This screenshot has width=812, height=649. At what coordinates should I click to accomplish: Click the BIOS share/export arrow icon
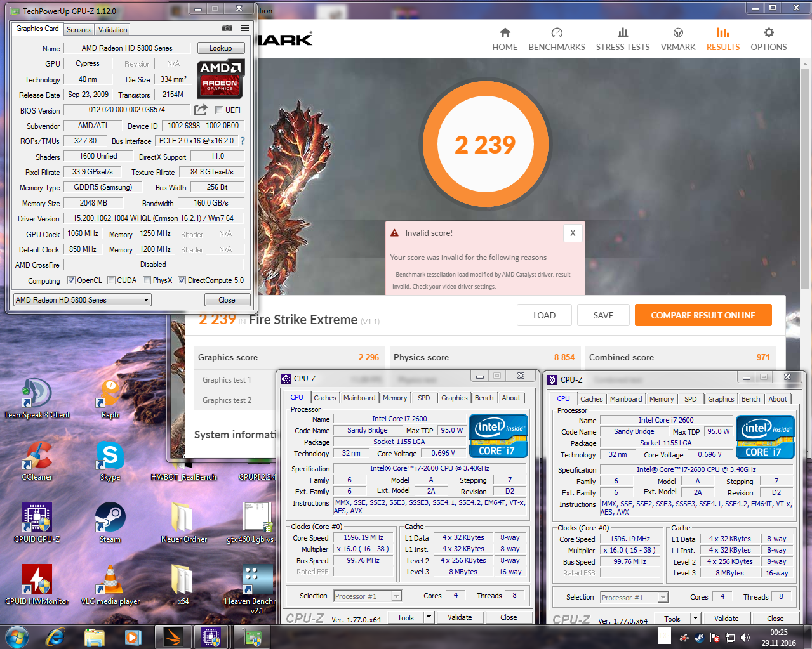click(x=201, y=109)
